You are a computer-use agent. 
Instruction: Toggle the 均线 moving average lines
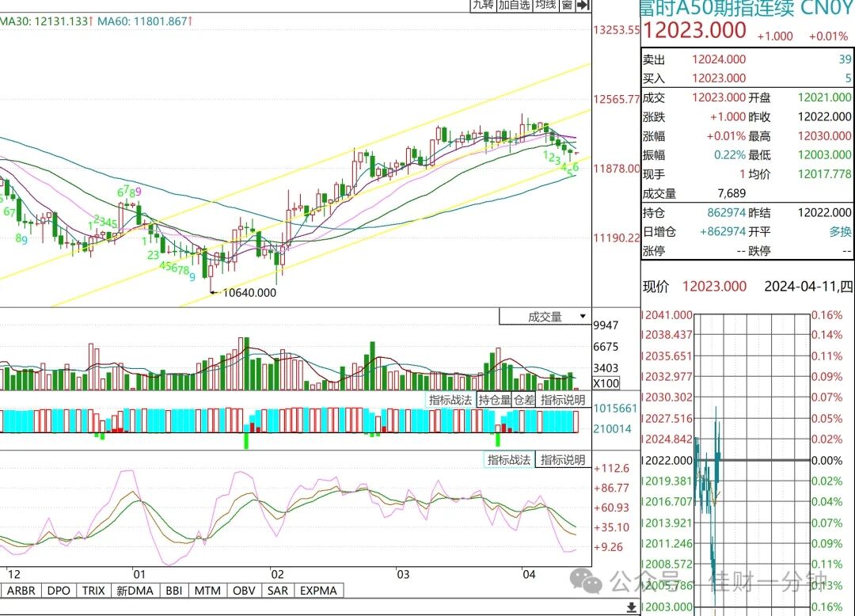pos(545,5)
